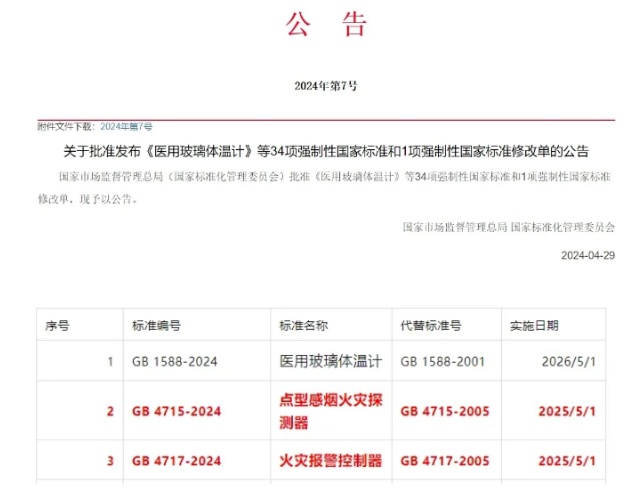This screenshot has width=636, height=489.
Task: Click the red 公告 page heading
Action: coord(326,24)
